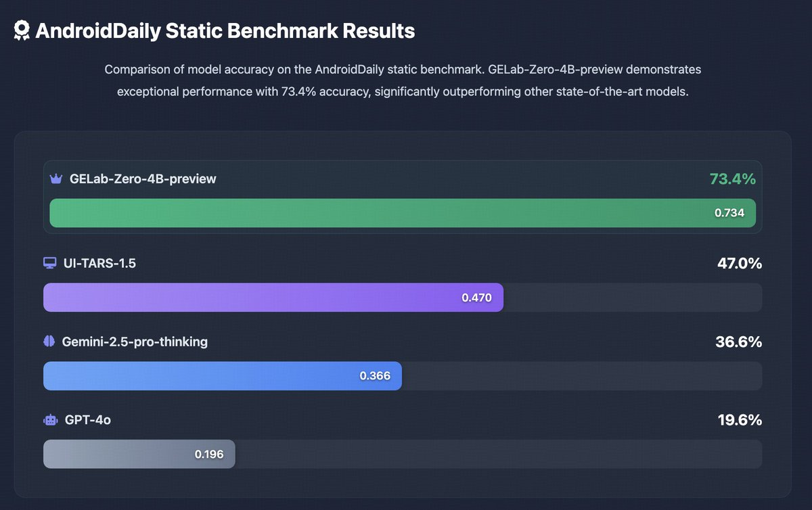This screenshot has width=812, height=510.
Task: Click the UI-TARS-1.5 model label
Action: tap(99, 263)
